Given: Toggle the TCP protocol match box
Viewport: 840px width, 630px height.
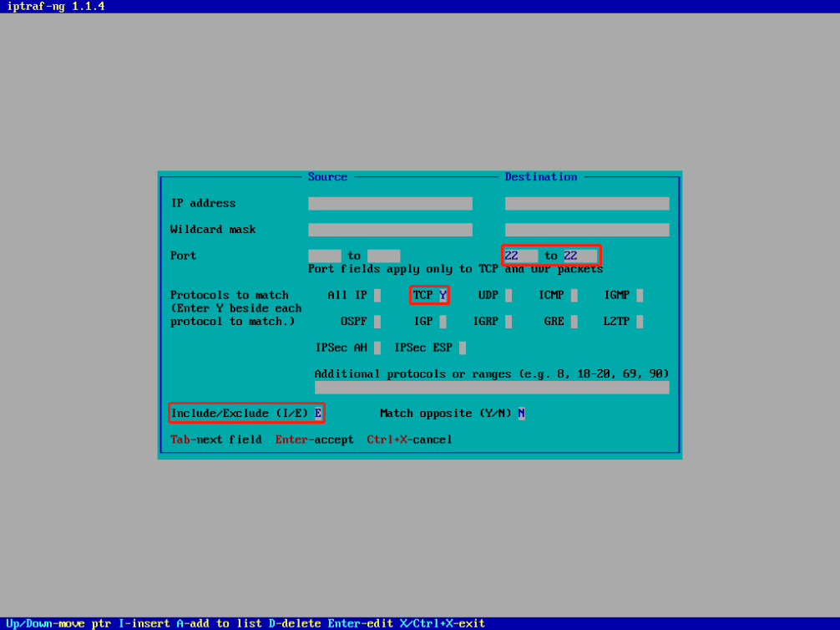Looking at the screenshot, I should [443, 295].
